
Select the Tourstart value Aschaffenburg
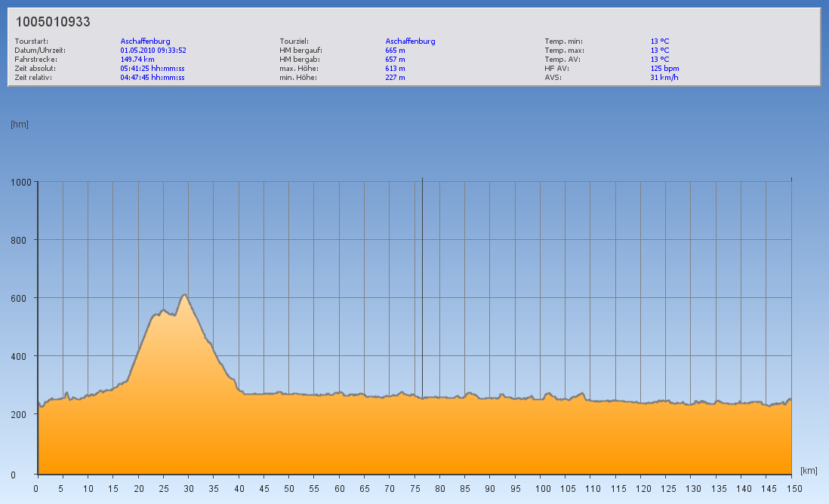(x=145, y=41)
